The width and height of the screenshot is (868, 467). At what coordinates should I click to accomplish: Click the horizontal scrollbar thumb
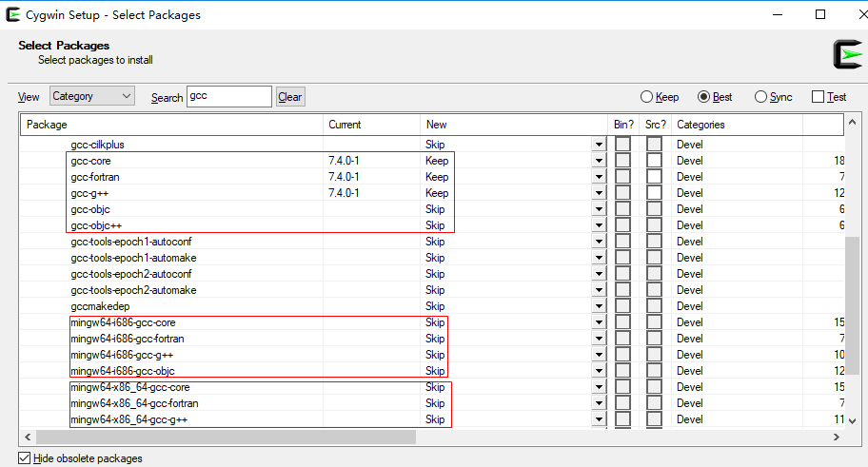pyautogui.click(x=226, y=438)
